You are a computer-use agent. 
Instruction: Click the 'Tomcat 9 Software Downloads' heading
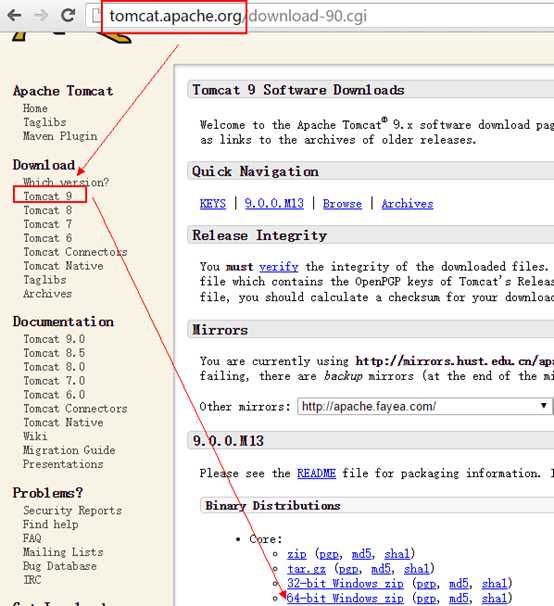pos(298,90)
